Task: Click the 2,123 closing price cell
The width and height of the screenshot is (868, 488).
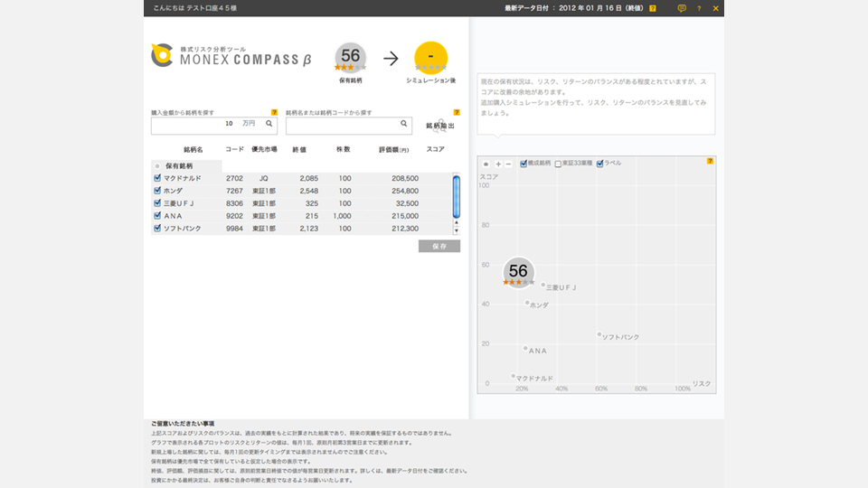Action: [x=309, y=229]
